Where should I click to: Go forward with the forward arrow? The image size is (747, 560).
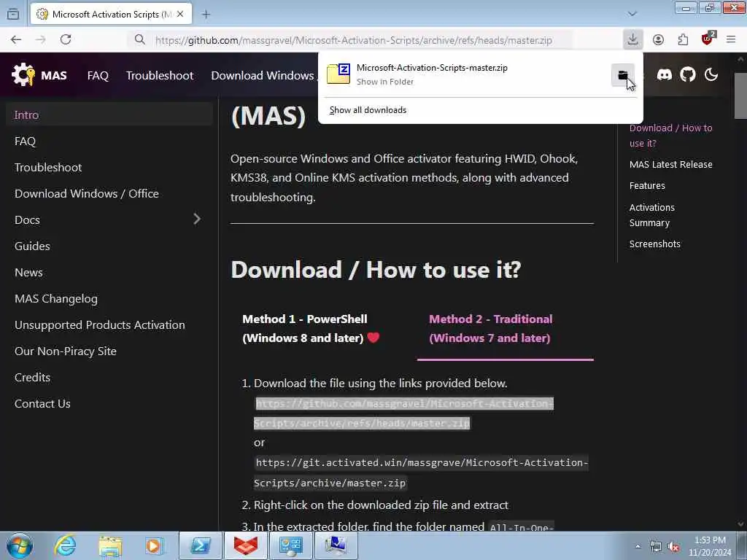(41, 39)
